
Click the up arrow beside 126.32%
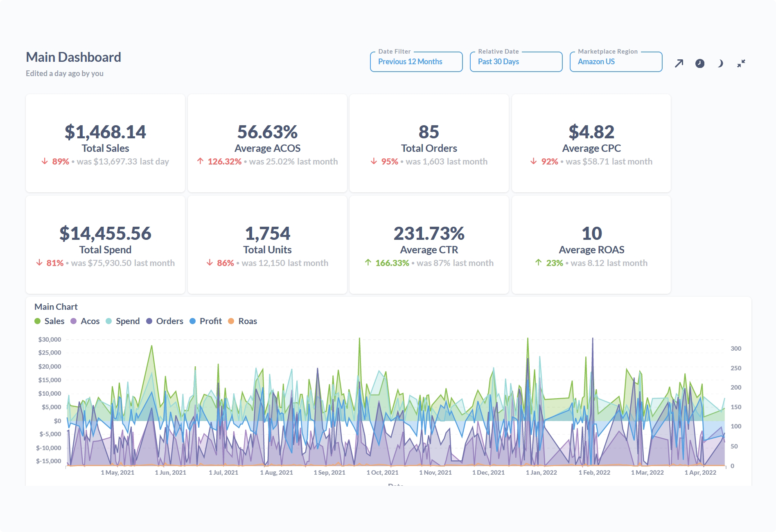(x=200, y=161)
